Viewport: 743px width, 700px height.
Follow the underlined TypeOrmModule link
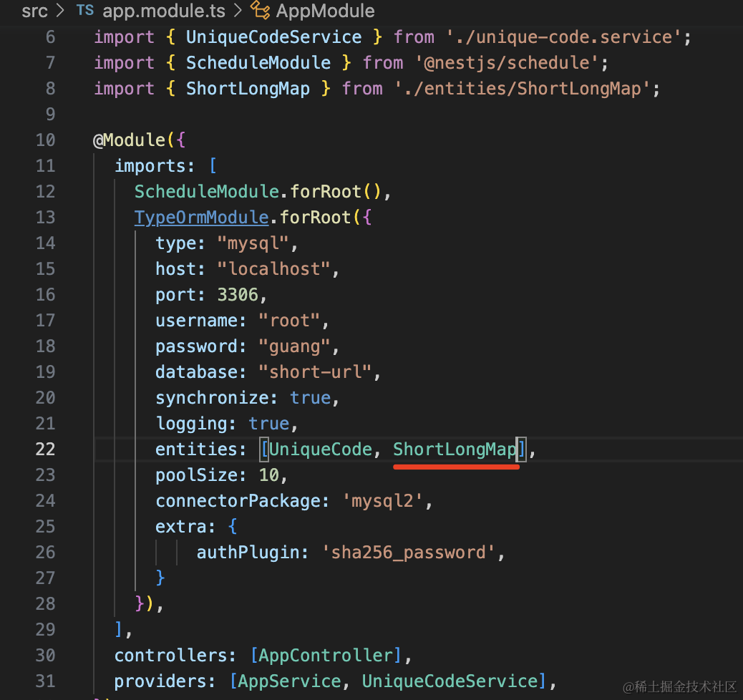201,218
